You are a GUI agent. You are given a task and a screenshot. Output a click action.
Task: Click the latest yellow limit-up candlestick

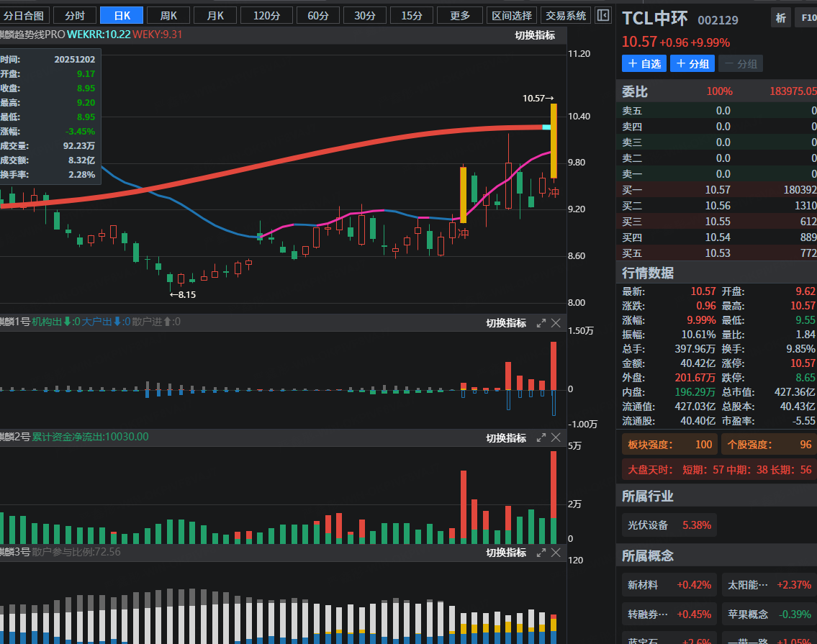tap(554, 141)
